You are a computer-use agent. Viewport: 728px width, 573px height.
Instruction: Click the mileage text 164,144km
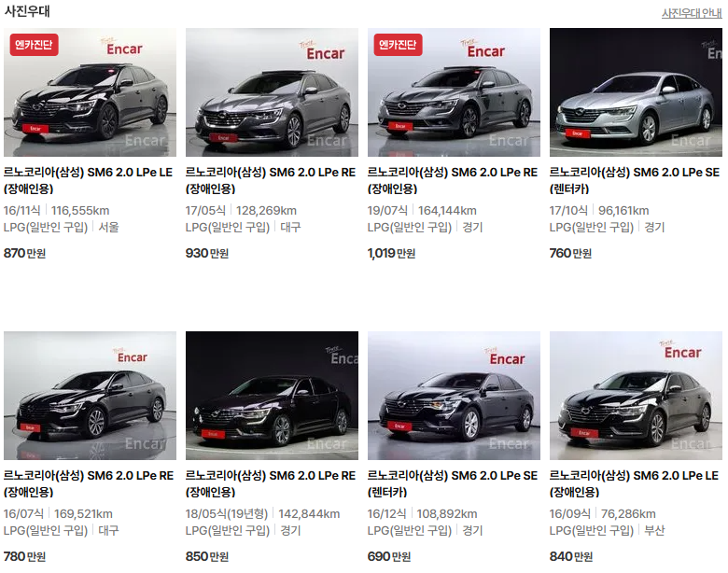click(x=447, y=211)
